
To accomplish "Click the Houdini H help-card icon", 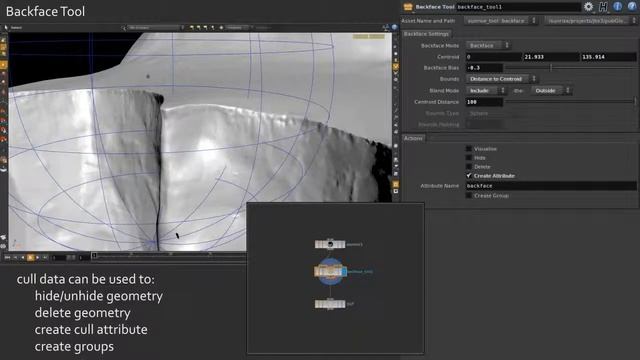I will coord(603,7).
